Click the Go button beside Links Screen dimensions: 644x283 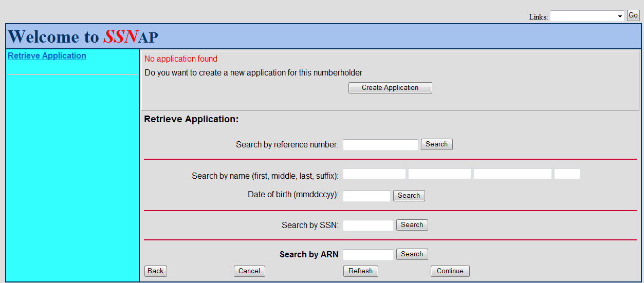coord(633,15)
